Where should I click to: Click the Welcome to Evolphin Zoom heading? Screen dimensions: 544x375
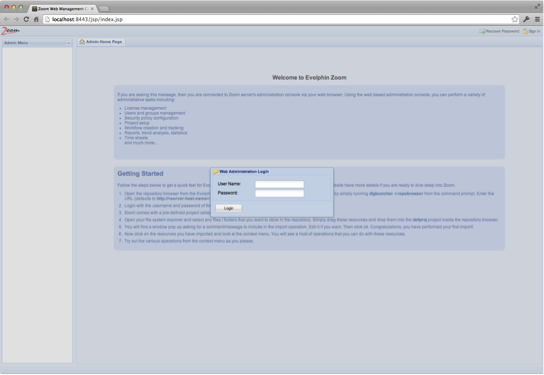pyautogui.click(x=309, y=77)
